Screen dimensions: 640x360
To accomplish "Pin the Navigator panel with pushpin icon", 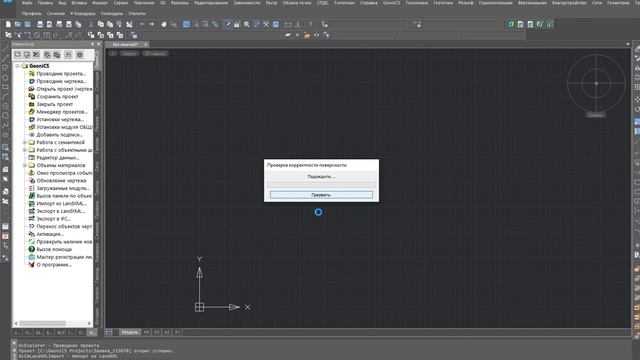I will tap(92, 44).
